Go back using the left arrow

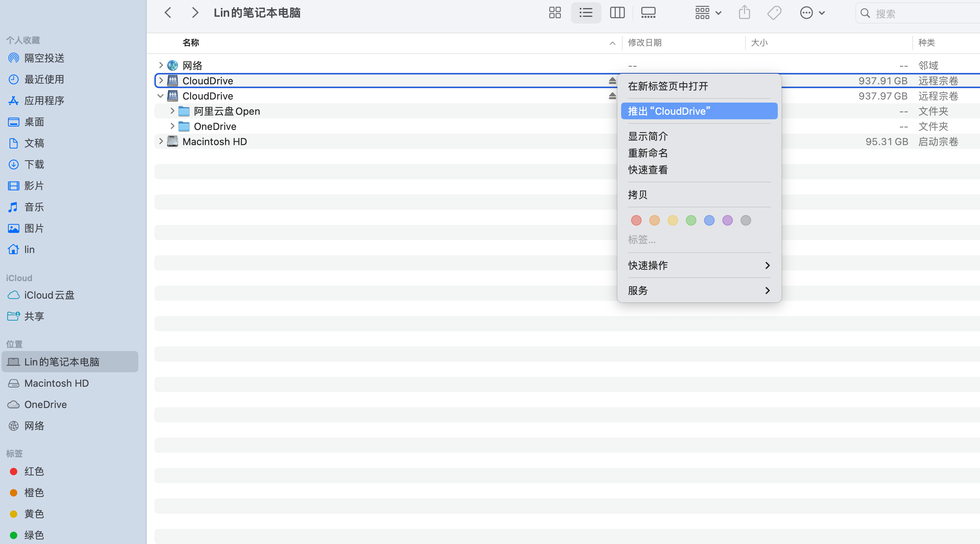[x=168, y=13]
